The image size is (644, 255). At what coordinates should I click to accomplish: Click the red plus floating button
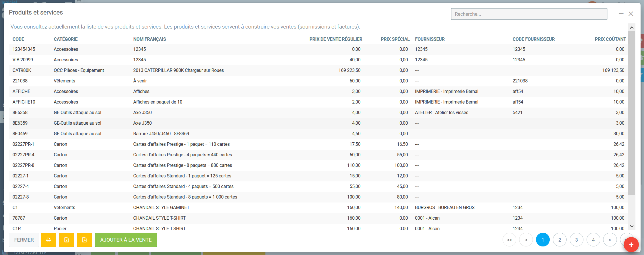point(631,245)
